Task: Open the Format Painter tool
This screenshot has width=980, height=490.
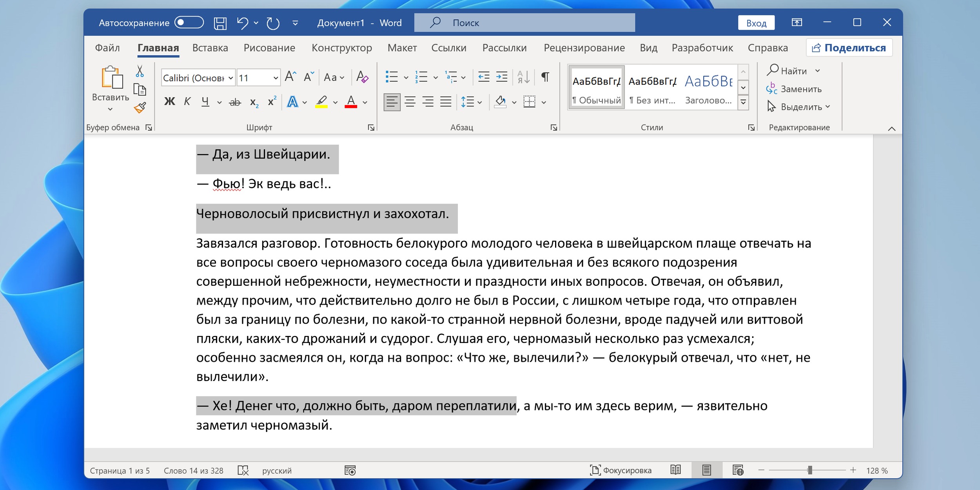Action: (140, 107)
